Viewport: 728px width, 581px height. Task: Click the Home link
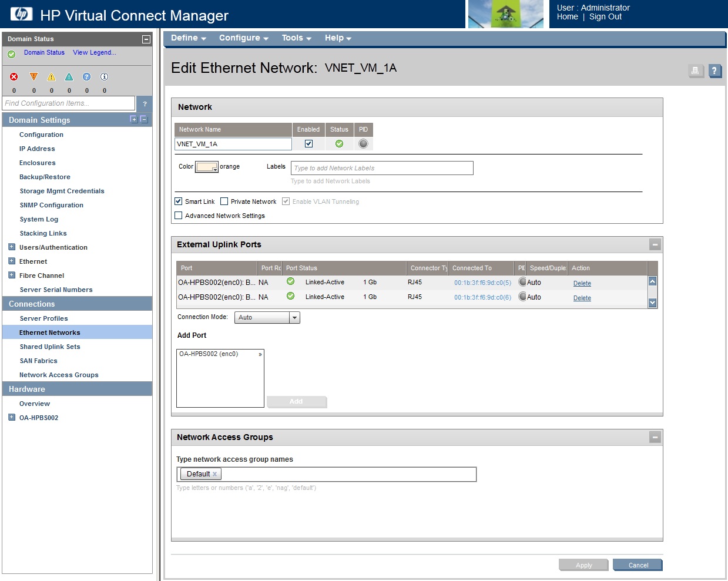pyautogui.click(x=568, y=17)
